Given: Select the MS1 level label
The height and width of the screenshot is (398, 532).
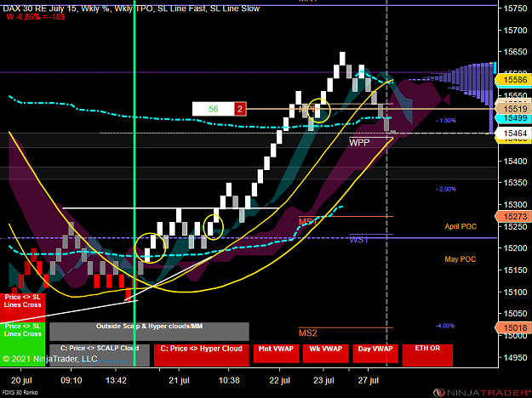Looking at the screenshot, I should pos(307,222).
